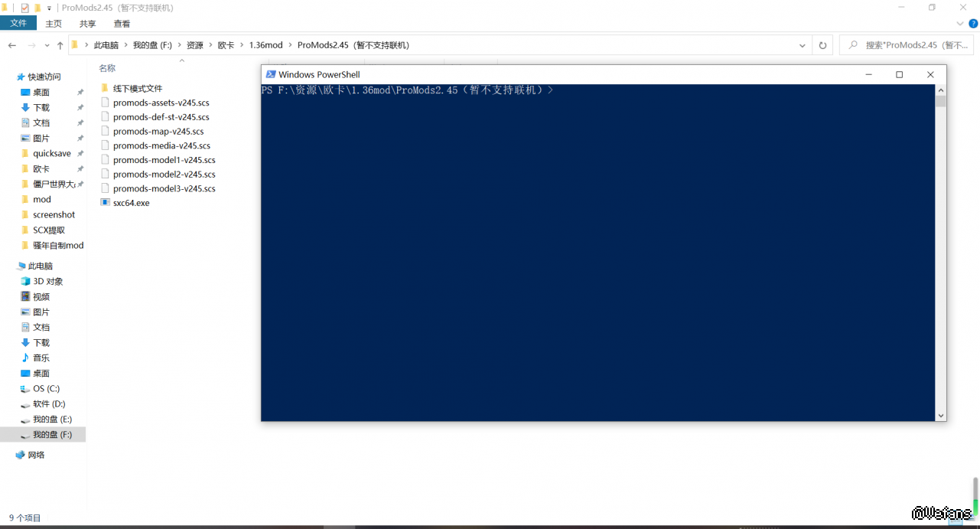Open the pinned 欧卡 folder in sidebar
Image resolution: width=980 pixels, height=529 pixels.
tap(41, 168)
